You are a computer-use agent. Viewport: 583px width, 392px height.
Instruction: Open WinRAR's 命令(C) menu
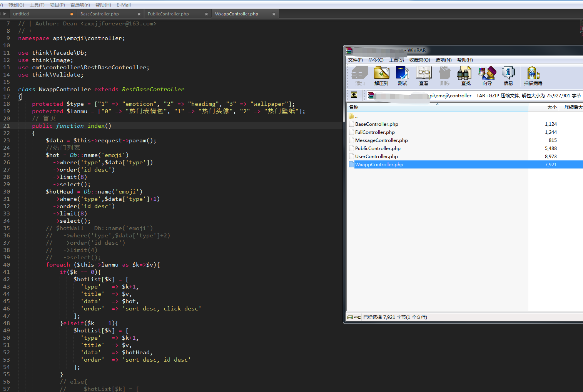click(x=376, y=60)
